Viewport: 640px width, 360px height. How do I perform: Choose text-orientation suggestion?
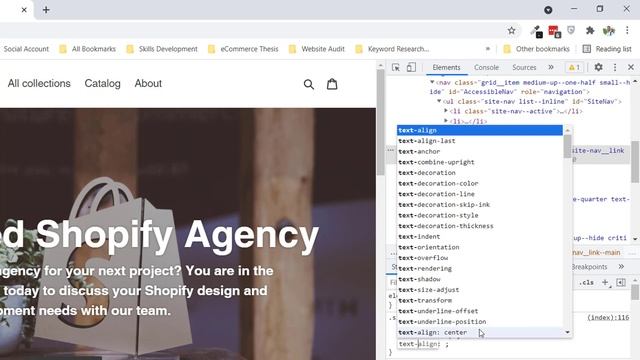pos(480,247)
